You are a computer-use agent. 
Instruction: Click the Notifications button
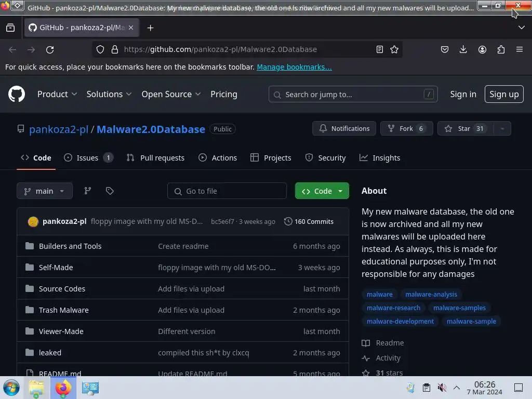click(344, 129)
